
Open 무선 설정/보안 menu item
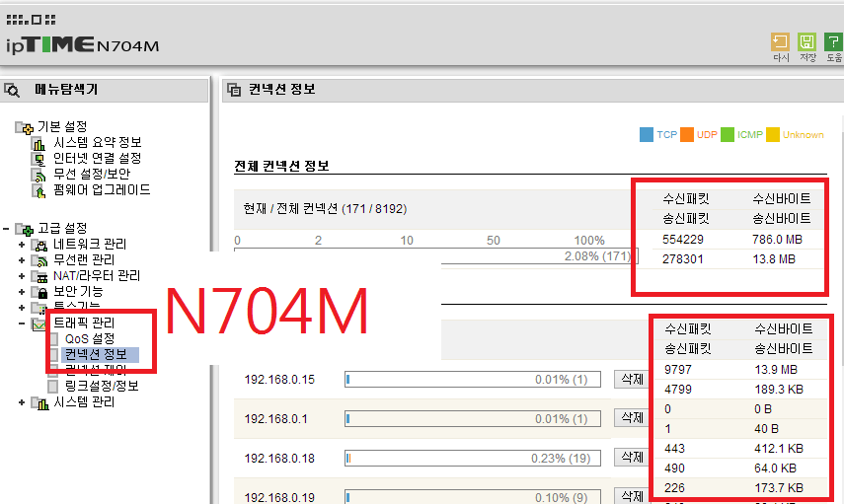[x=92, y=174]
